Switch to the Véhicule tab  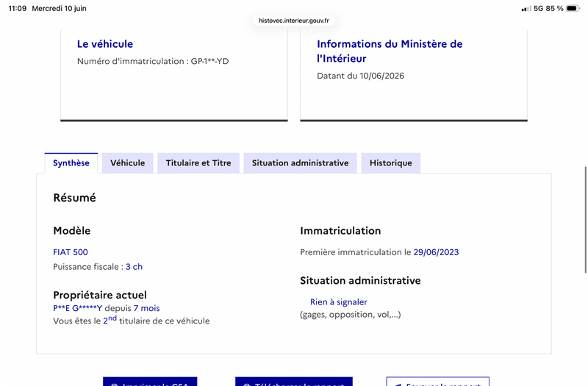click(127, 162)
